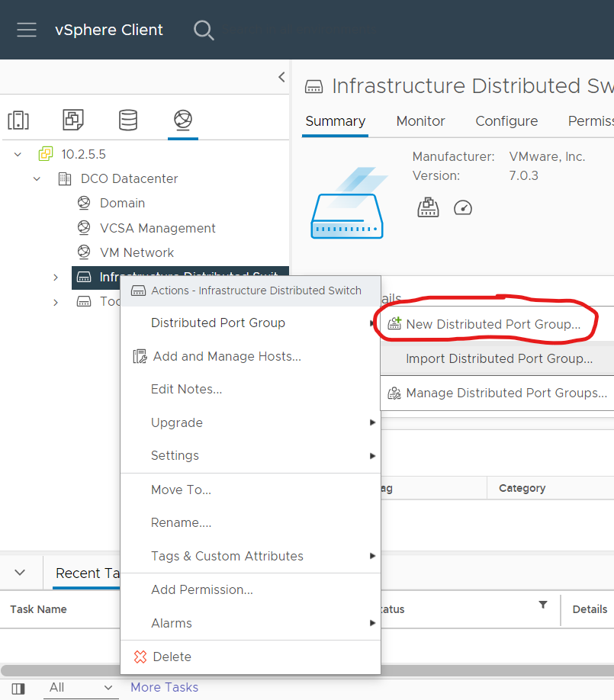Image resolution: width=614 pixels, height=700 pixels.
Task: Select Delete in the actions menu
Action: [x=250, y=657]
